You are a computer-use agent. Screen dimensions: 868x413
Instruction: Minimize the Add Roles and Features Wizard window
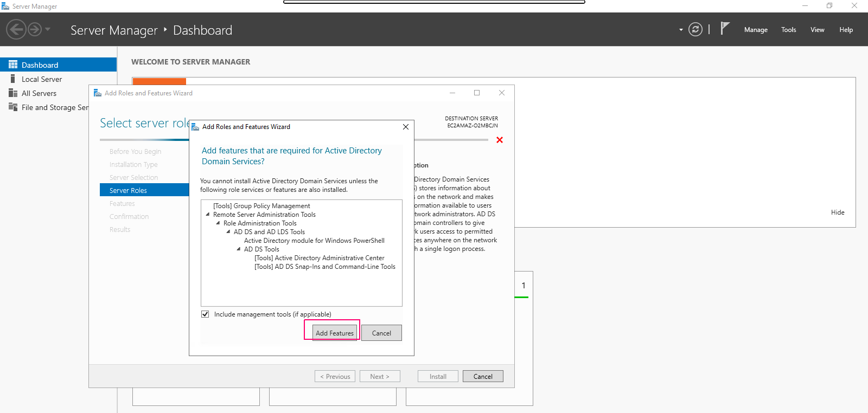(452, 93)
